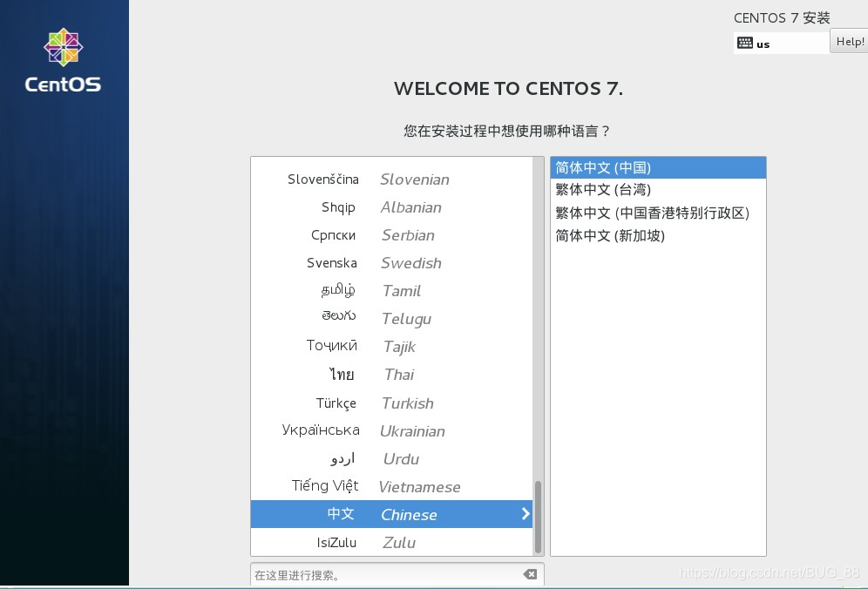Viewport: 868px width, 589px height.
Task: Pick Vietnamese language
Action: click(x=391, y=486)
